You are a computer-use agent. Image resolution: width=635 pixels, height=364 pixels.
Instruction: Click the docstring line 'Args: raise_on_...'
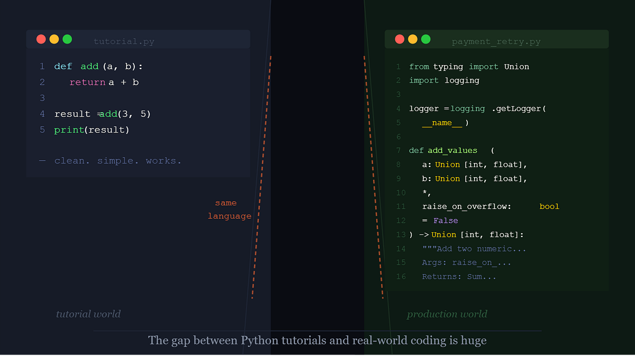click(467, 262)
